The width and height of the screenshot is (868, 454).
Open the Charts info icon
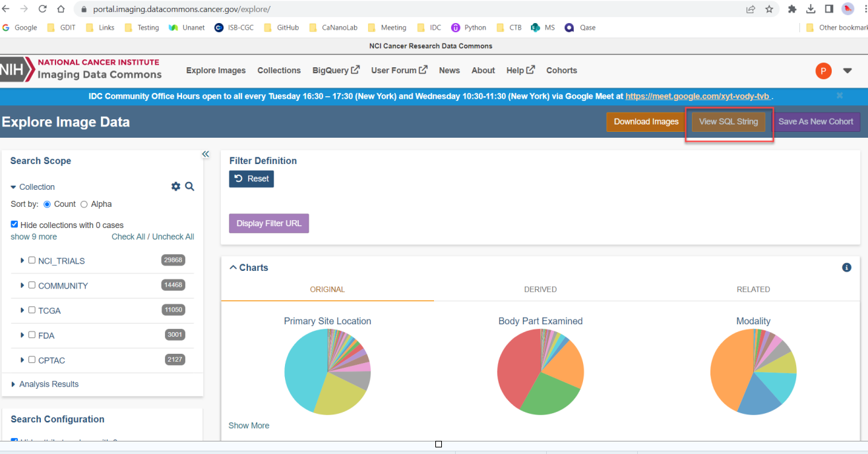[x=847, y=268]
